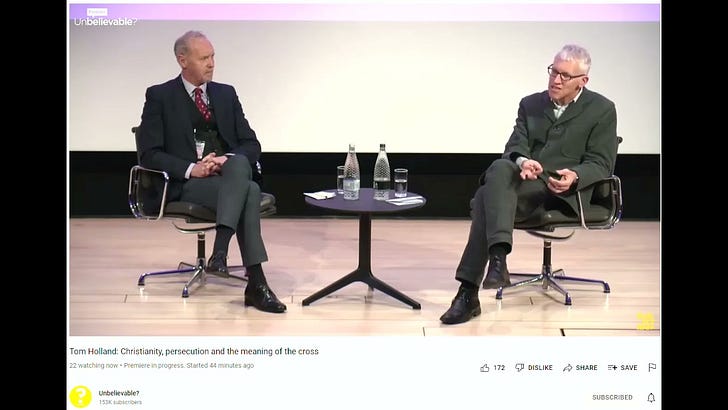Click the thumbs-down dislike icon
The width and height of the screenshot is (728, 410).
click(x=520, y=368)
